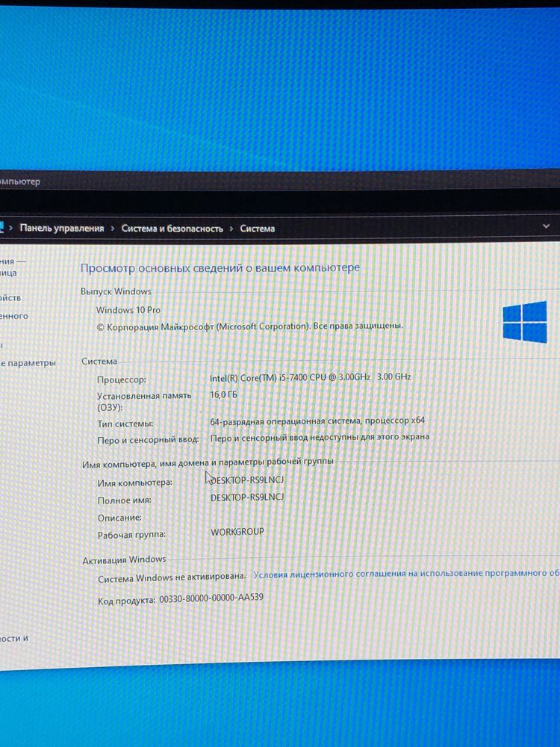Click the "Описание:" label

[119, 518]
